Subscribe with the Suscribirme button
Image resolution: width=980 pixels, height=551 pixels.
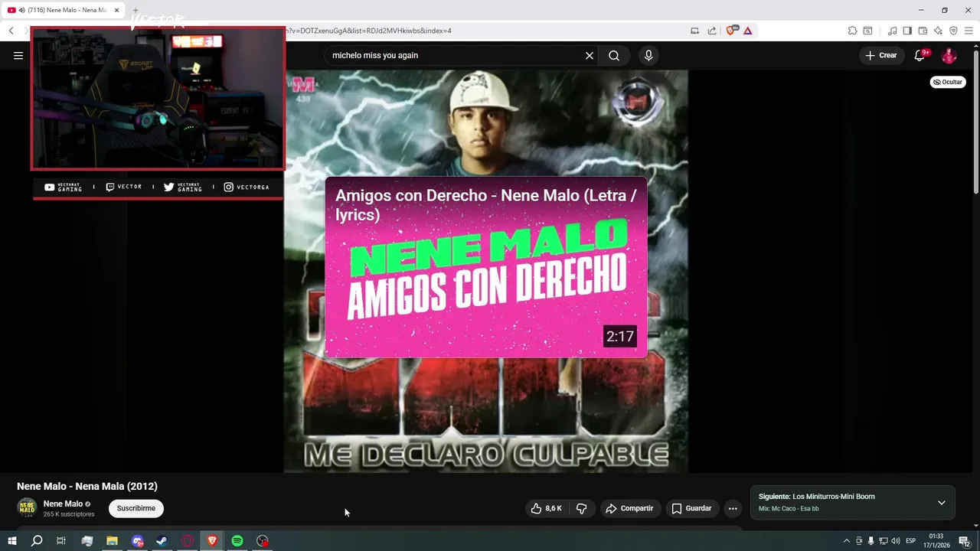pos(136,508)
